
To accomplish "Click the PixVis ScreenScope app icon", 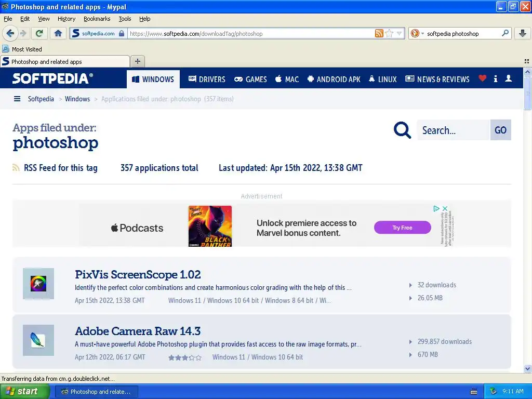I will pyautogui.click(x=38, y=284).
